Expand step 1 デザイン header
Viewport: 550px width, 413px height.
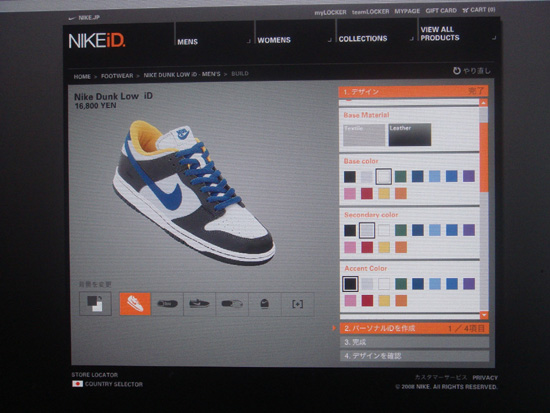click(413, 92)
